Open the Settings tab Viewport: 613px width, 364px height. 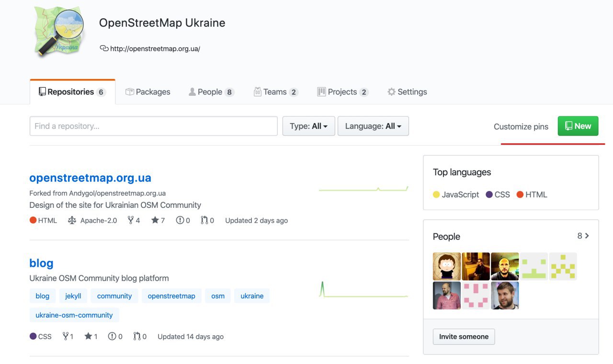pos(407,92)
